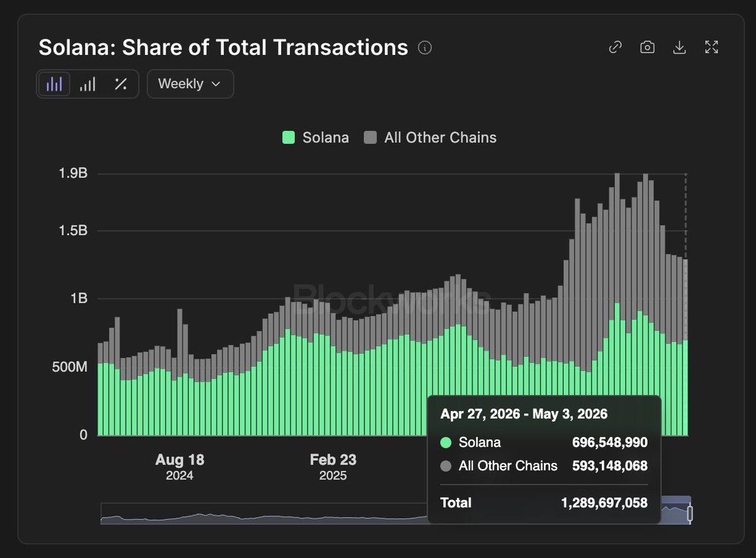Take chart snapshot with camera icon
756x558 pixels.
647,47
